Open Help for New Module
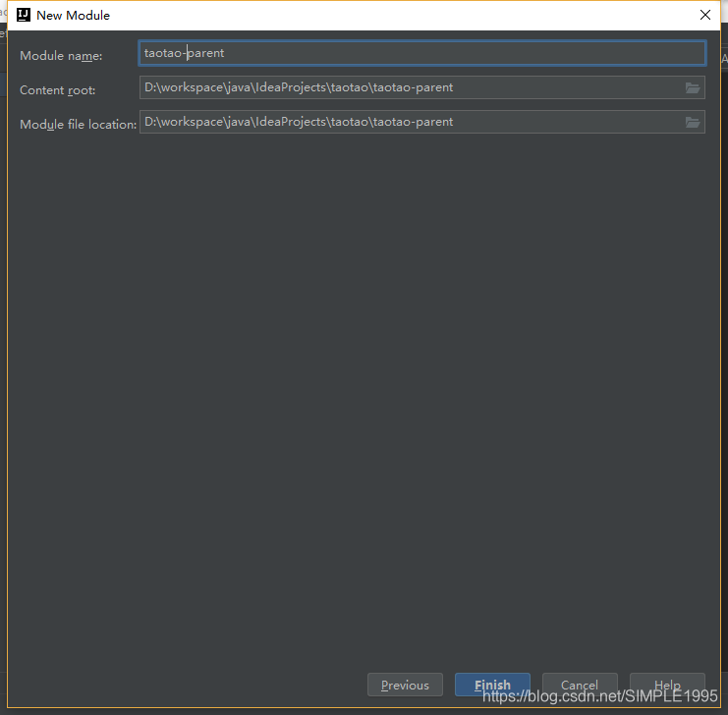Image resolution: width=728 pixels, height=715 pixels. pyautogui.click(x=667, y=685)
